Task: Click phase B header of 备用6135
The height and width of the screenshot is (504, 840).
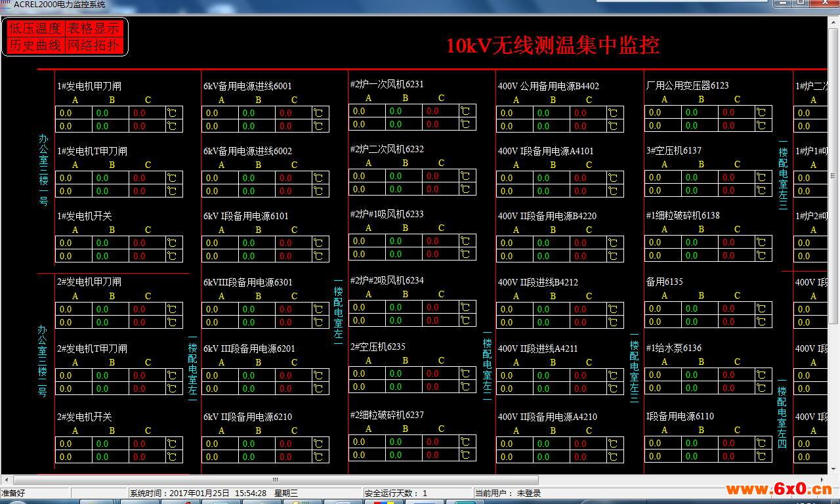Action: coord(701,296)
